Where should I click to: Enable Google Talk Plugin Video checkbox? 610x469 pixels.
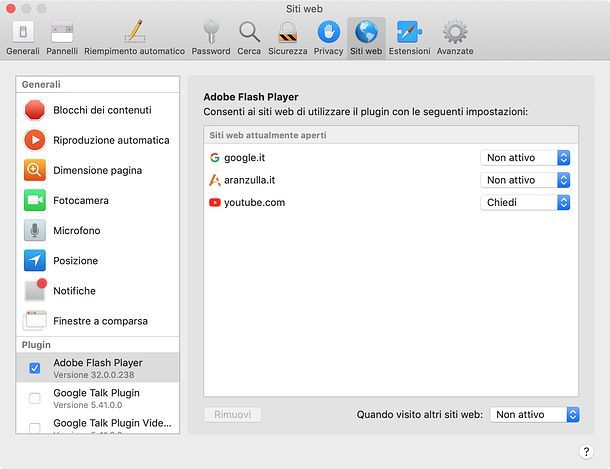pyautogui.click(x=35, y=428)
